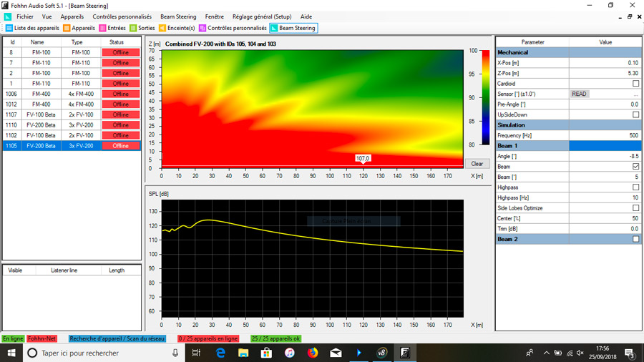Click the Clear button beside the heatmap
This screenshot has width=644, height=362.
[477, 164]
